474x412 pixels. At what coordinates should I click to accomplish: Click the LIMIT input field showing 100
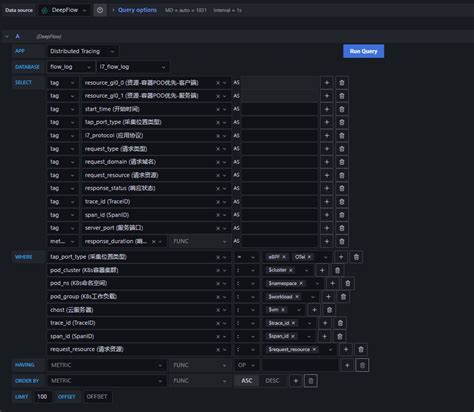[43, 397]
